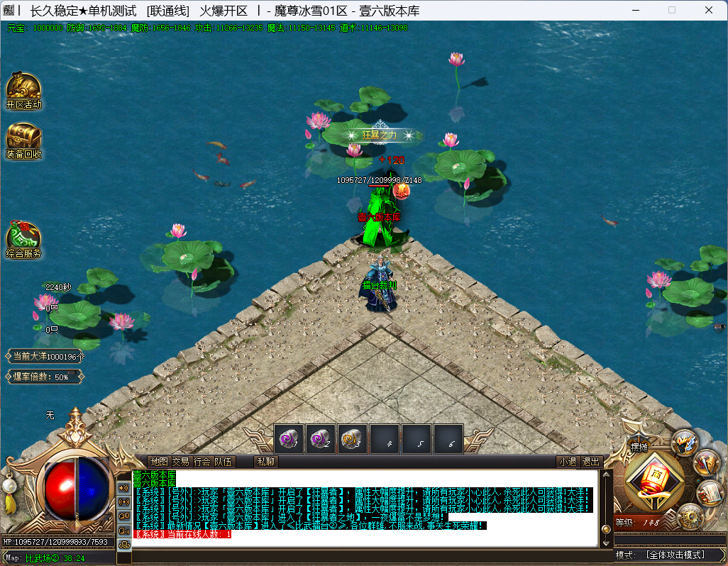Click the game window title bar icon
The width and height of the screenshot is (728, 566).
[x=9, y=10]
